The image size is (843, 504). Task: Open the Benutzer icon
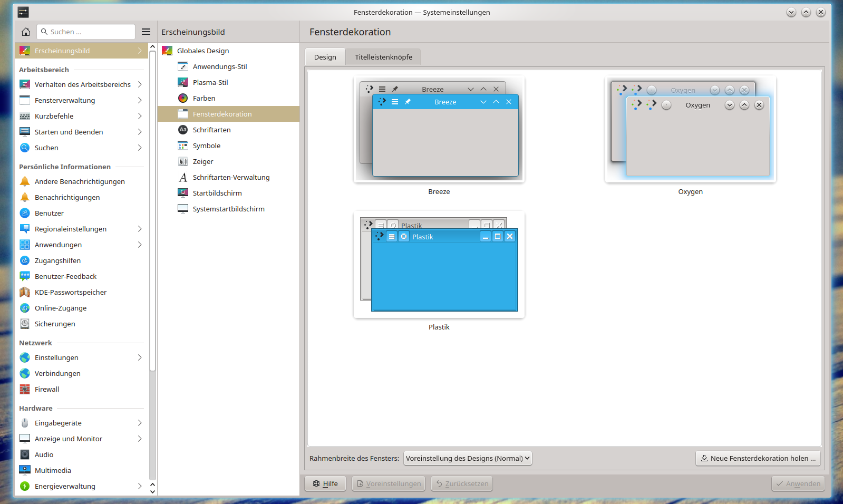25,213
